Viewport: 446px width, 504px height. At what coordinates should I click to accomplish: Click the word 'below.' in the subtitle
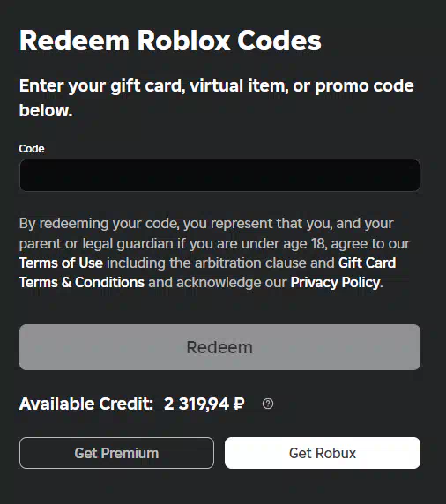tap(46, 110)
